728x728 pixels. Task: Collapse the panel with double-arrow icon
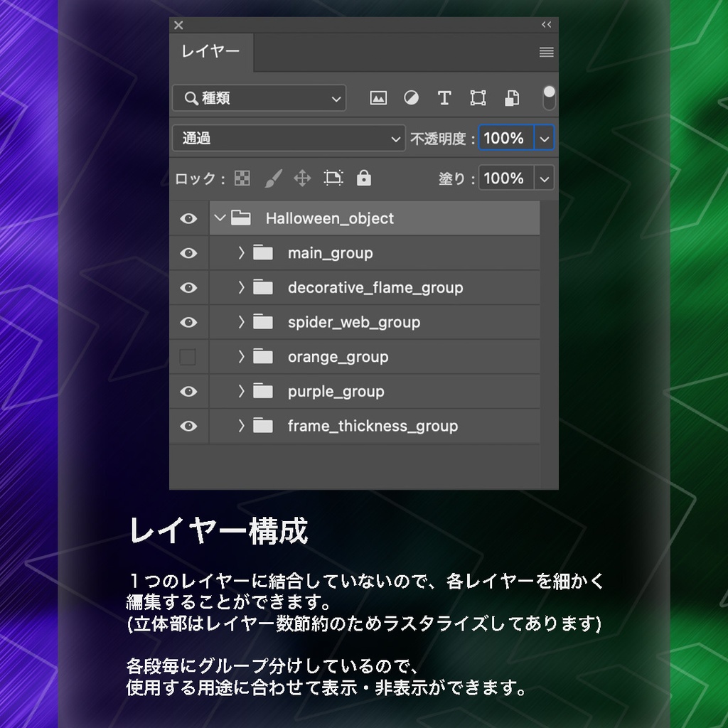[546, 25]
